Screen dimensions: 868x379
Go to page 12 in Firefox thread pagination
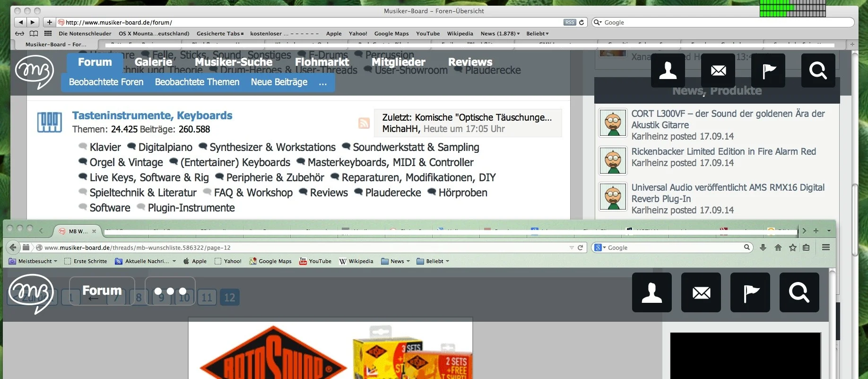(230, 298)
